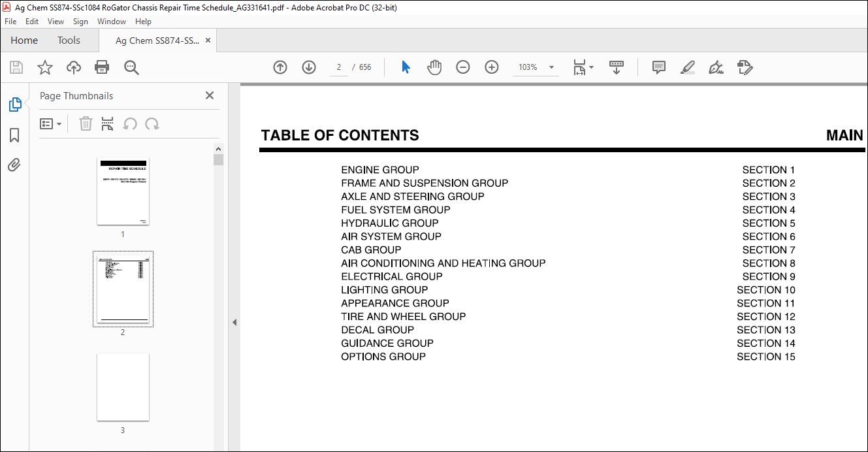868x452 pixels.
Task: Click the TABLE OF CONTENTS heading
Action: pos(340,135)
